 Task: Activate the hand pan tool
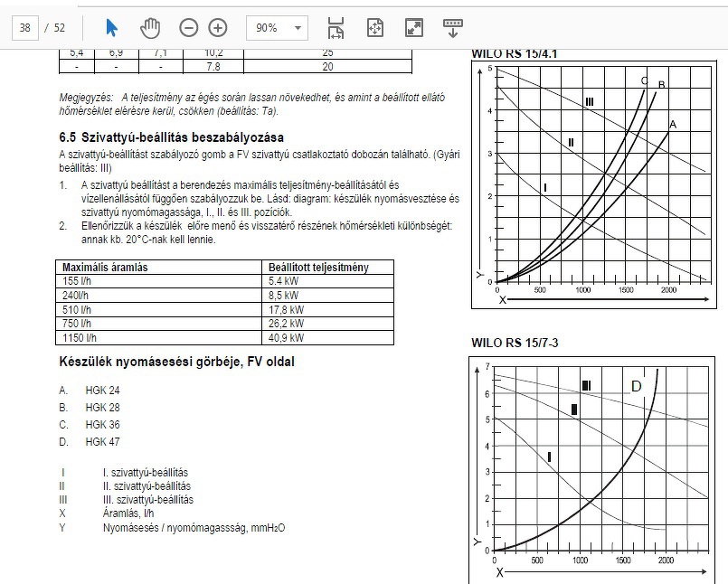(x=150, y=28)
